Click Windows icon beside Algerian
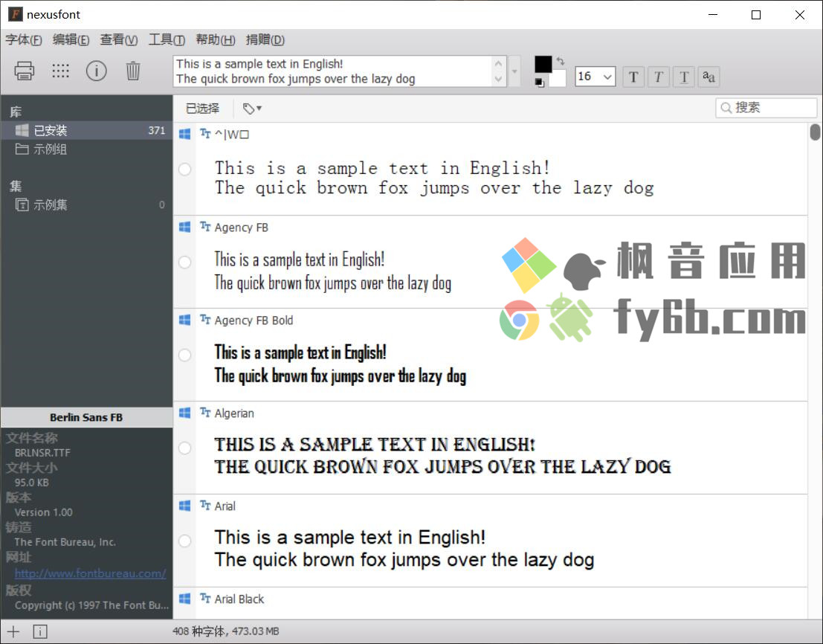823x644 pixels. [x=185, y=413]
